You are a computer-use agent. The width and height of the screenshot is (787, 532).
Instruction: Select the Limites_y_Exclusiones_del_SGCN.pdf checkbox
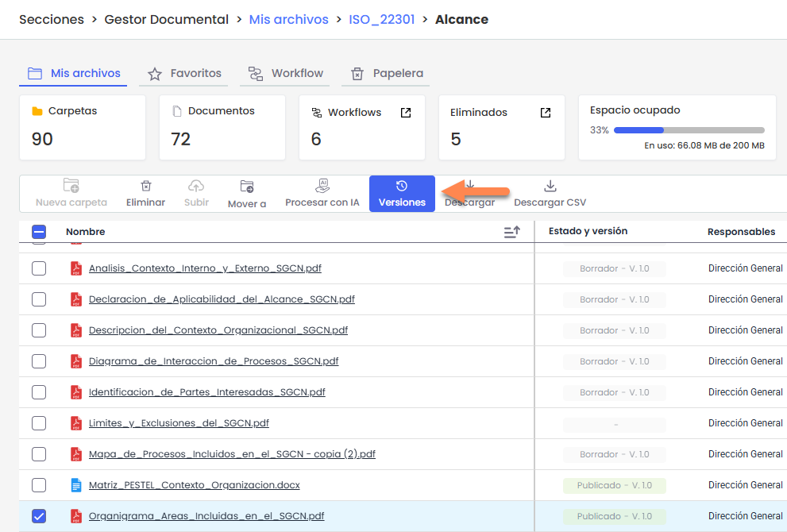tap(39, 423)
